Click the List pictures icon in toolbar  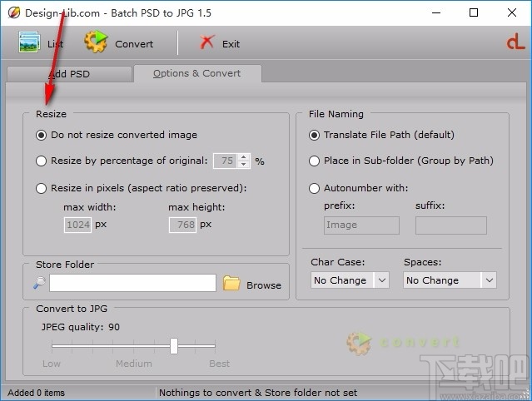point(29,42)
